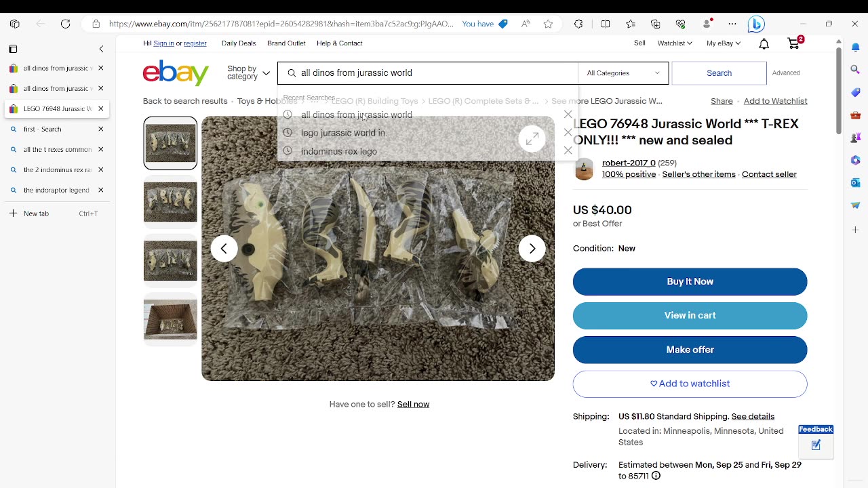868x488 pixels.
Task: Open shipping See details link
Action: tap(753, 416)
